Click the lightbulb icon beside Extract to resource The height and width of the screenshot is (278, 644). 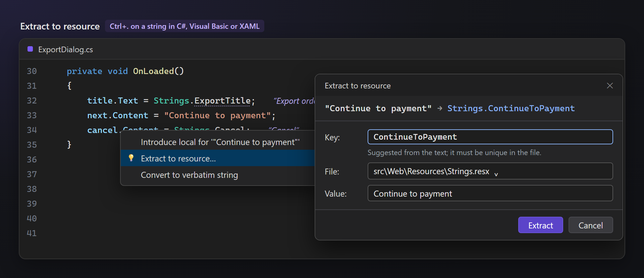pyautogui.click(x=131, y=158)
